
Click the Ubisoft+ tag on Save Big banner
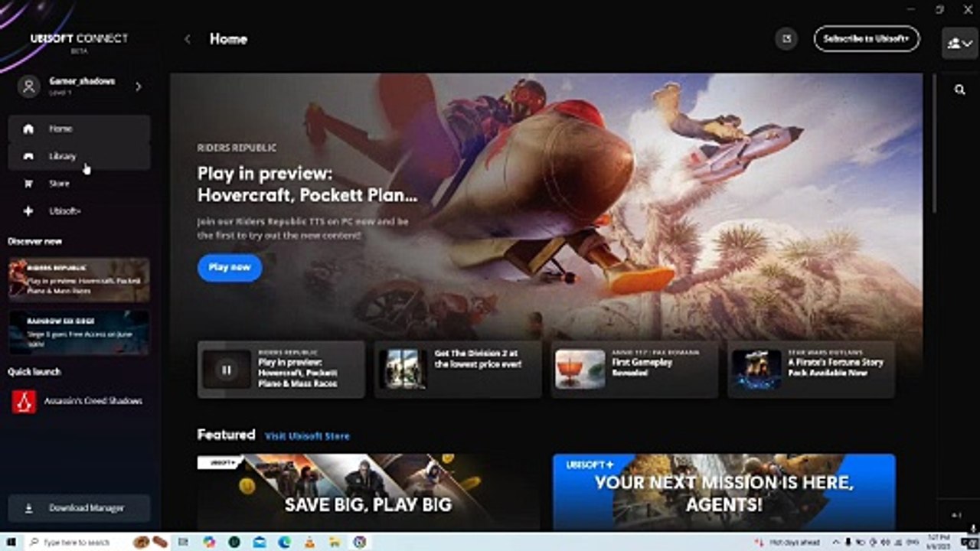(220, 462)
